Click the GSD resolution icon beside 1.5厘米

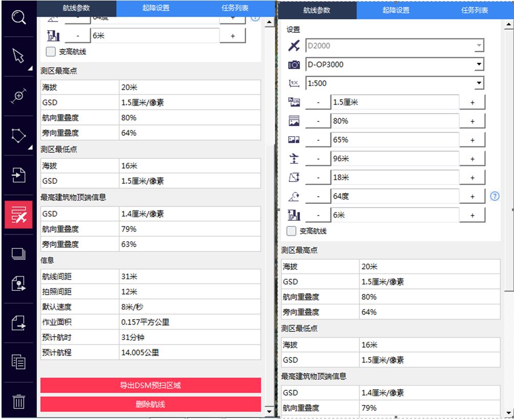294,102
